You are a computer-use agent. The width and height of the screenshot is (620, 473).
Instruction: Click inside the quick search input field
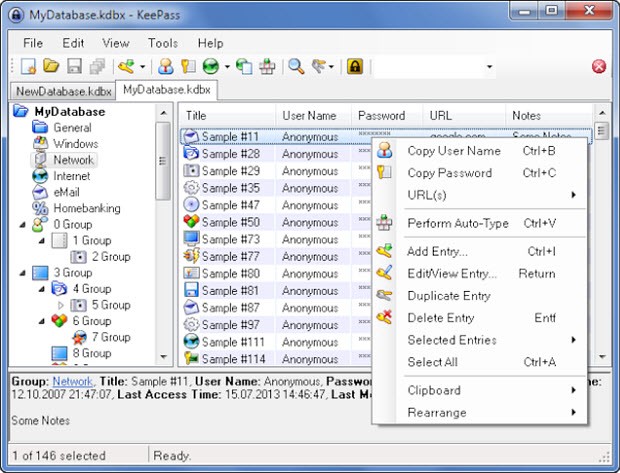pos(429,66)
